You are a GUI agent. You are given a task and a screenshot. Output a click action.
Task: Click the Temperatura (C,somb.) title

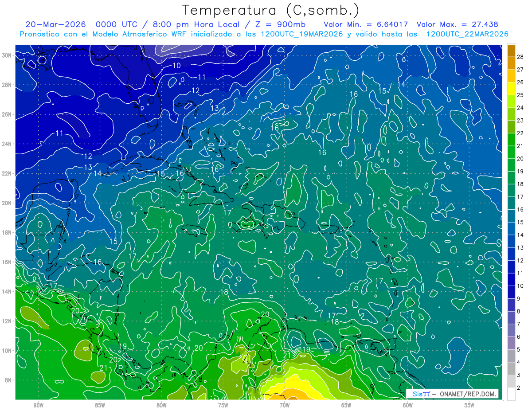[271, 10]
